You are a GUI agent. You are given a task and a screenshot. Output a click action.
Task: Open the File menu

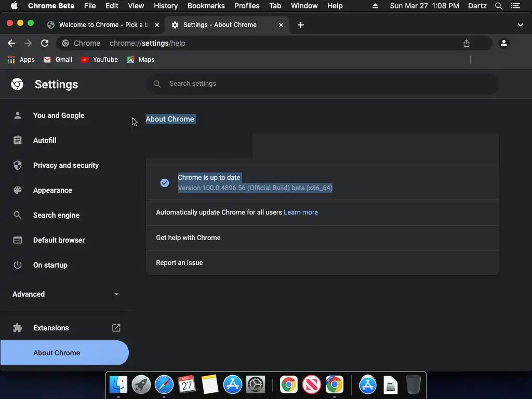tap(90, 6)
